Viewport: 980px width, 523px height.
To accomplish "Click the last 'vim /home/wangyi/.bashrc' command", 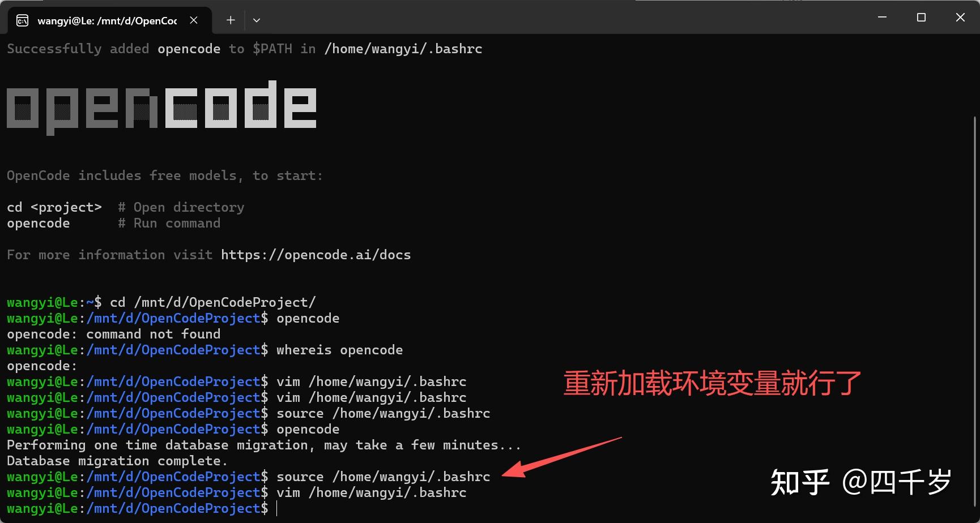I will 371,492.
